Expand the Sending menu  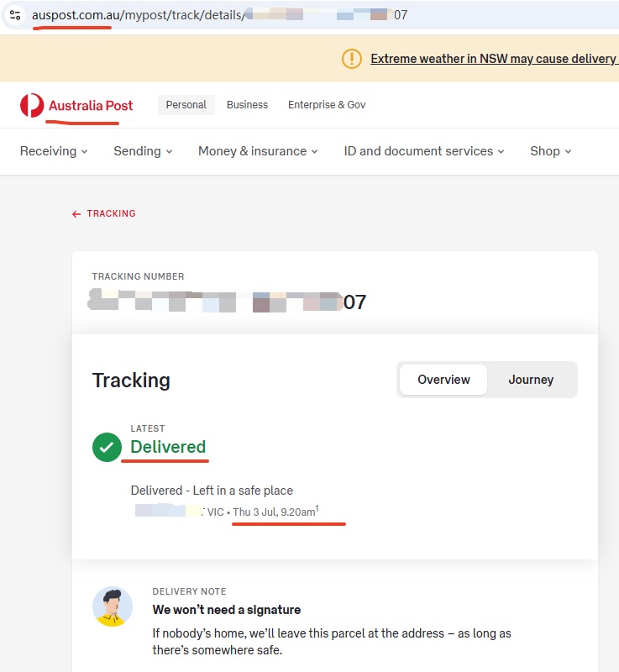coord(143,151)
